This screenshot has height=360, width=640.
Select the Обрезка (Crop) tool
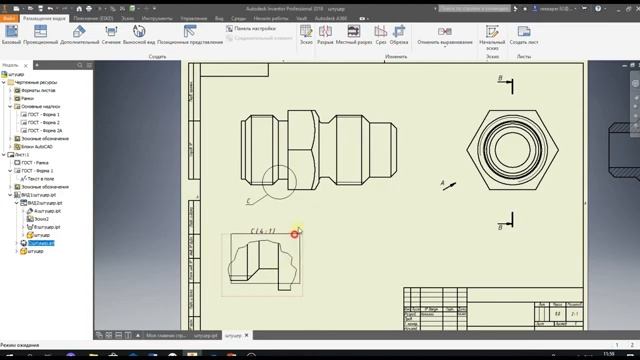pos(399,34)
